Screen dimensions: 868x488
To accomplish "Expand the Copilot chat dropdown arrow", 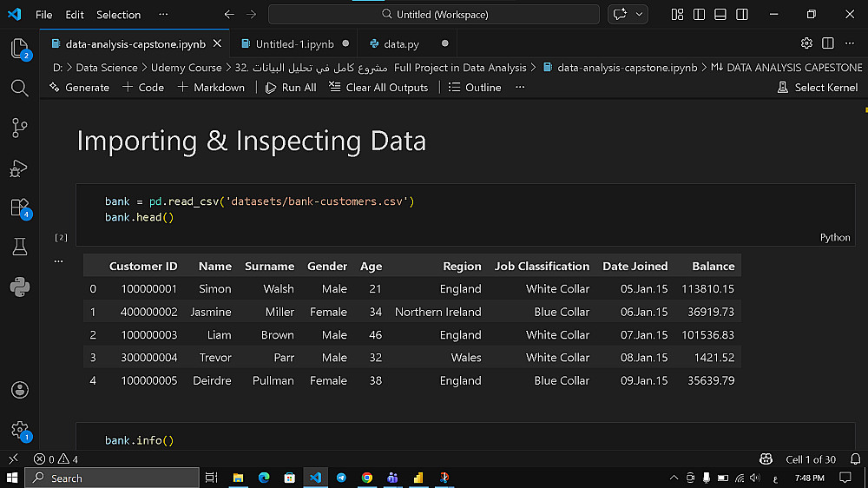I will click(x=641, y=15).
